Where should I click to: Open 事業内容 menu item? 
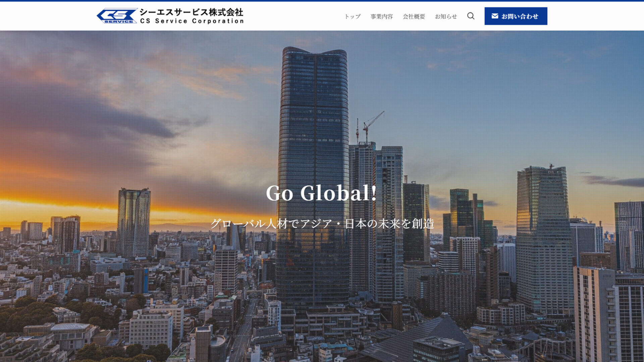pos(382,16)
